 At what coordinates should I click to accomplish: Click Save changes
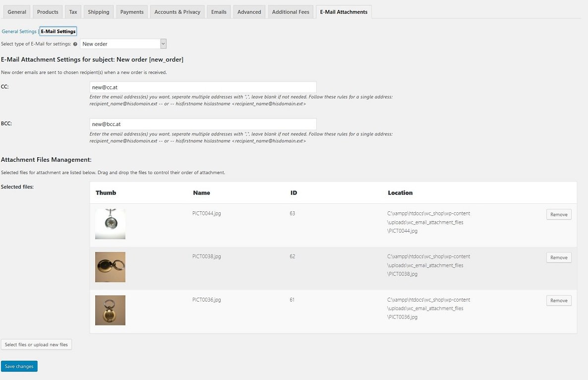(x=19, y=366)
